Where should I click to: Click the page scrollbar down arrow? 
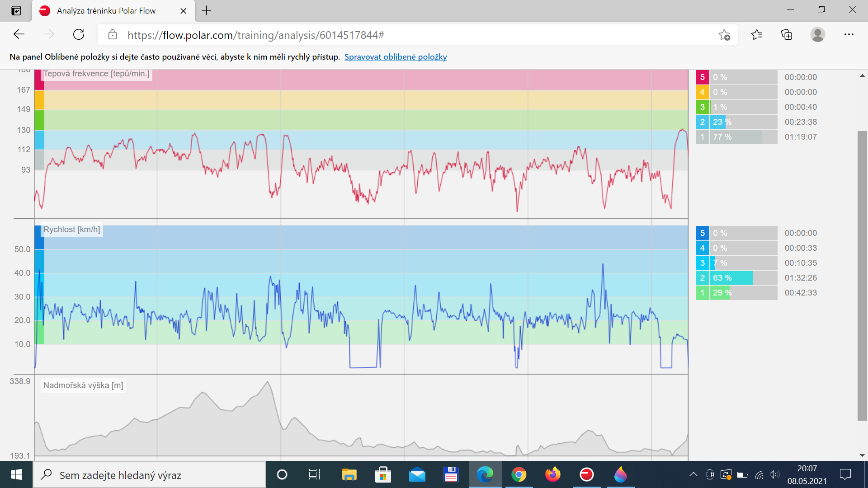(862, 455)
